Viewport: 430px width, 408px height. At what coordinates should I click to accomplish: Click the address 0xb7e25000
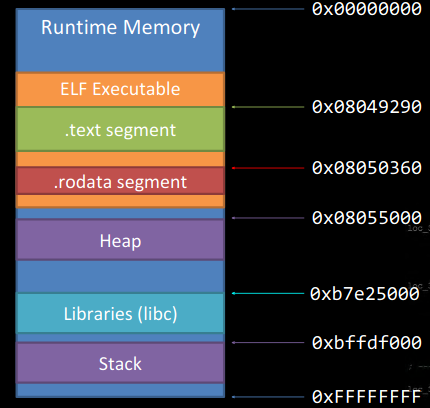click(x=365, y=294)
